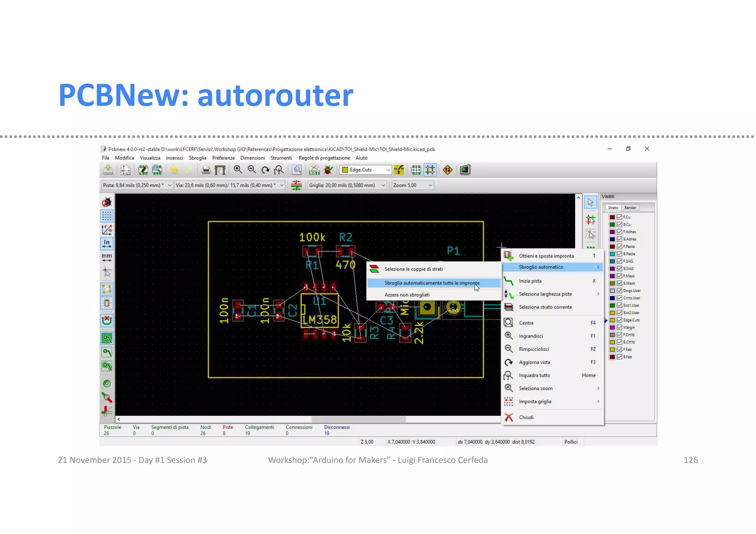Toggle polar coordinates icon

coord(107,230)
